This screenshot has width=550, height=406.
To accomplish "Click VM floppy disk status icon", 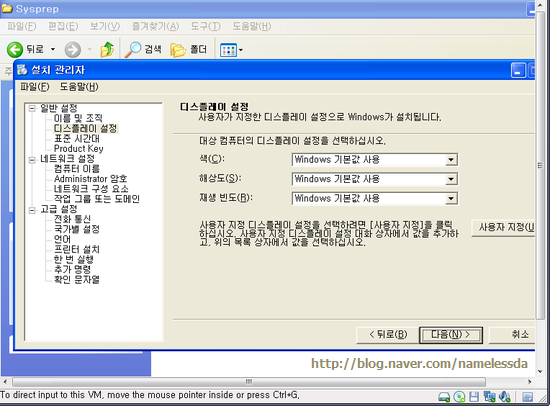I will [474, 397].
